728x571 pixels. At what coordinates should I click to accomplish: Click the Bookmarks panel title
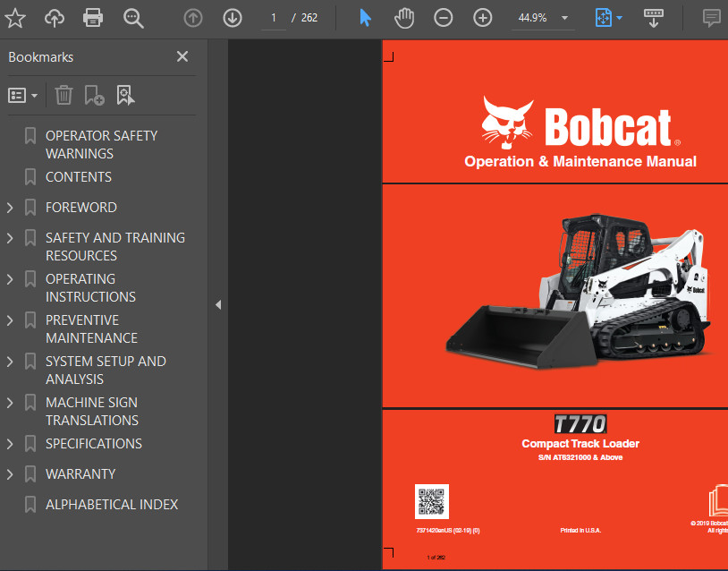(41, 57)
